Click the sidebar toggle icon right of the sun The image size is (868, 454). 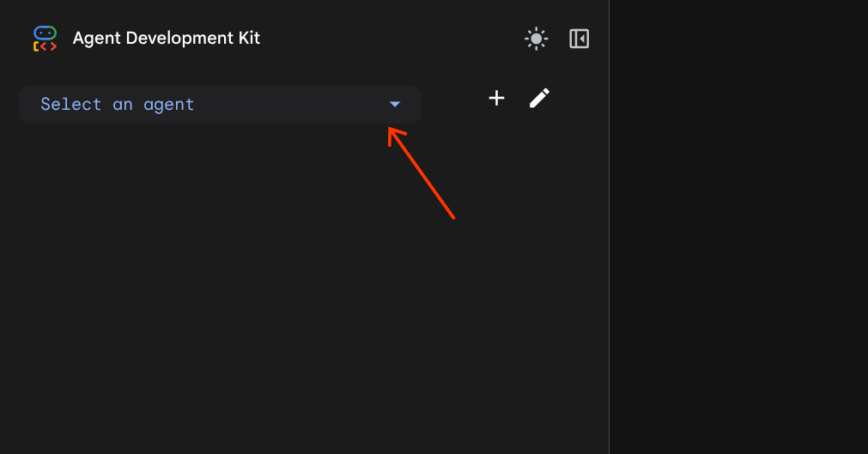click(580, 39)
